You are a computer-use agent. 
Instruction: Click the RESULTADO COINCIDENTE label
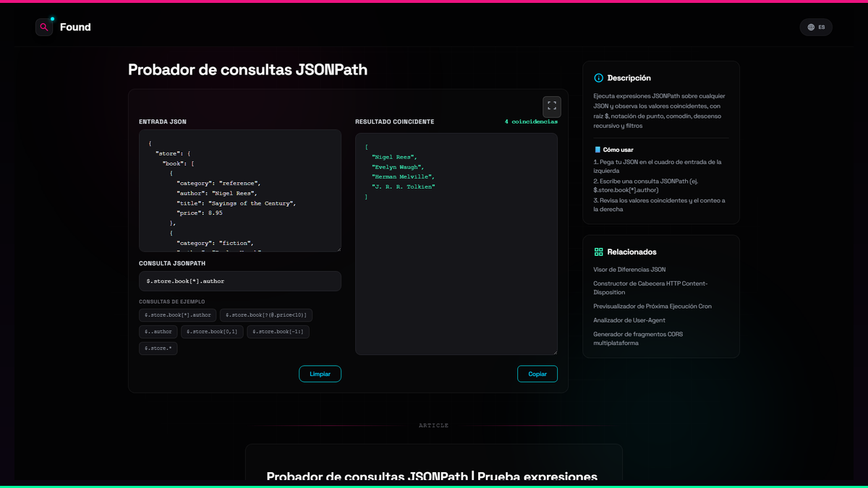(x=395, y=121)
